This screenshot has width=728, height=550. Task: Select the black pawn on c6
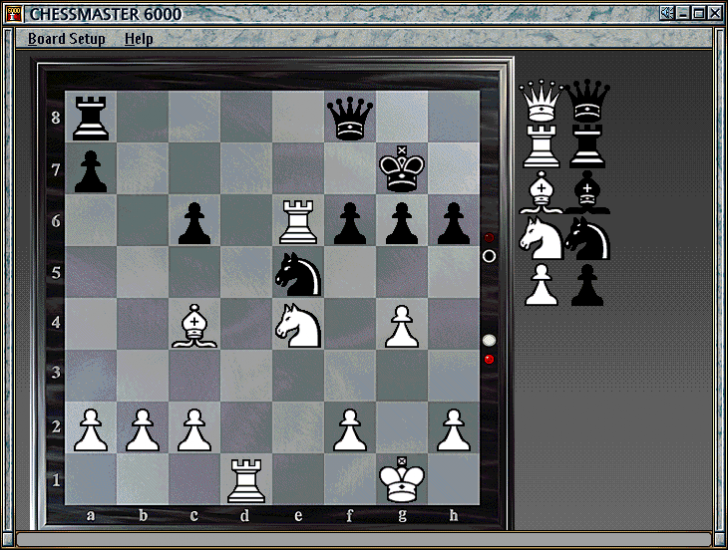click(195, 223)
